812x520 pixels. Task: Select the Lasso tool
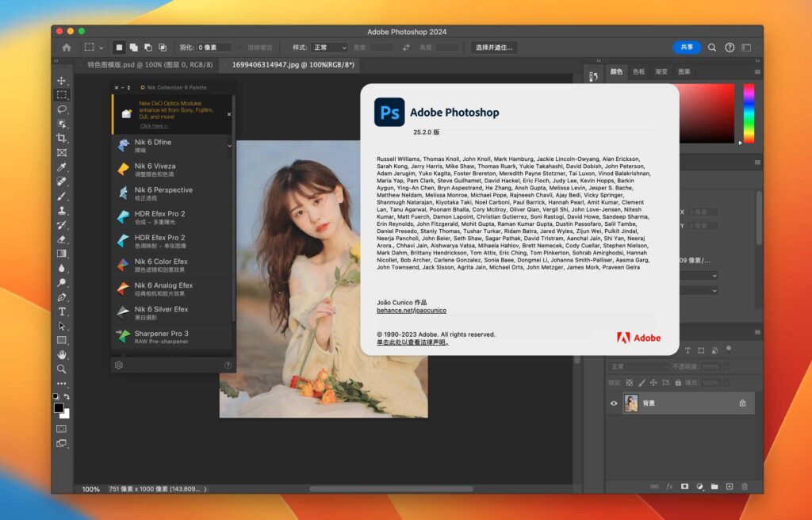62,109
